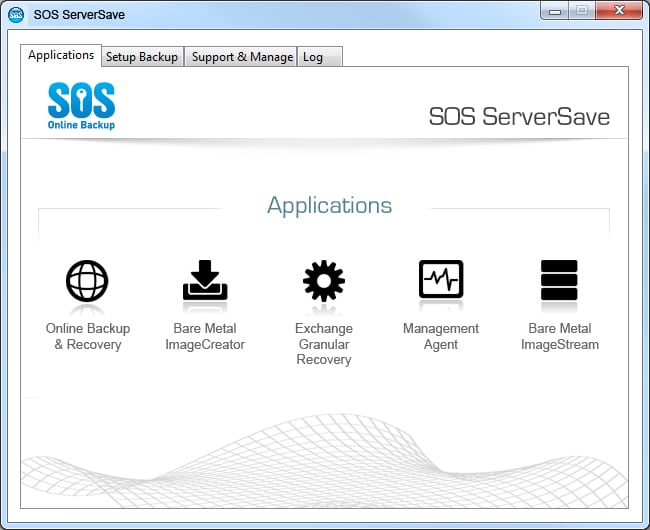Screen dimensions: 650x530
Task: Open the Management Agent monitor icon
Action: click(x=441, y=279)
